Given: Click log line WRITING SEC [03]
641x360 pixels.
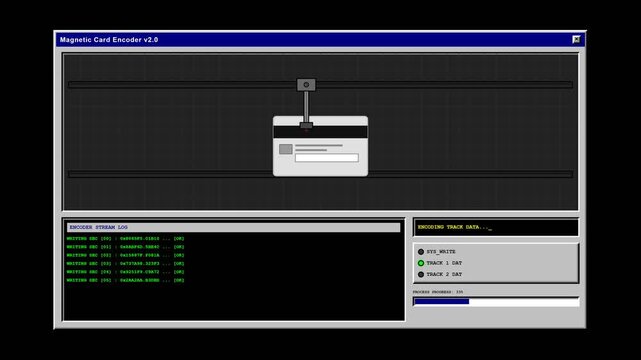Looking at the screenshot, I should [x=126, y=264].
